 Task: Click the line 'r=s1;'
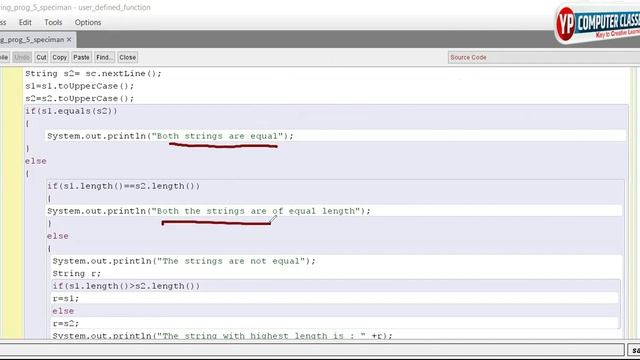(x=66, y=299)
